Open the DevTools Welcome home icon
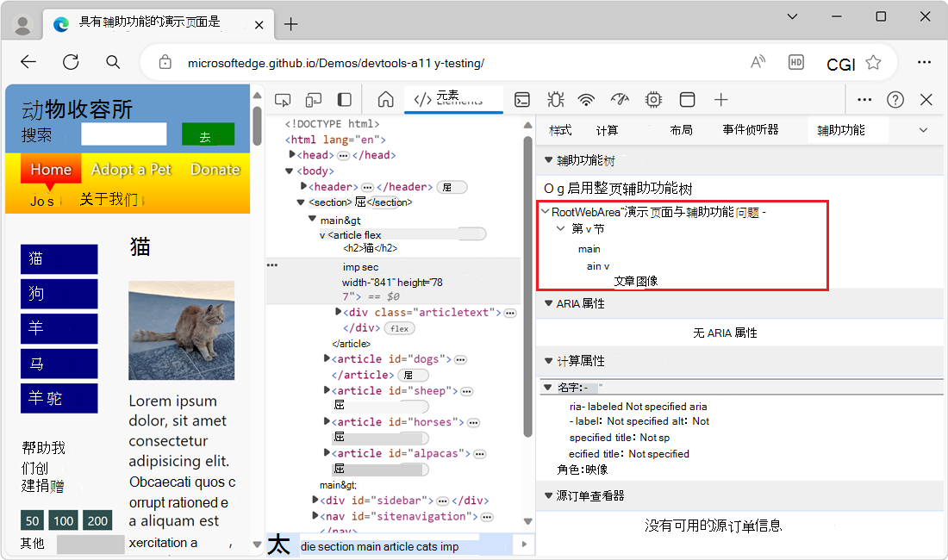 pyautogui.click(x=385, y=99)
